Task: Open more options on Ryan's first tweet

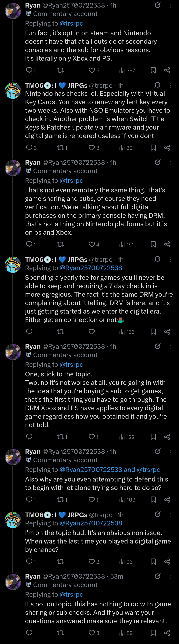Action: (x=171, y=6)
